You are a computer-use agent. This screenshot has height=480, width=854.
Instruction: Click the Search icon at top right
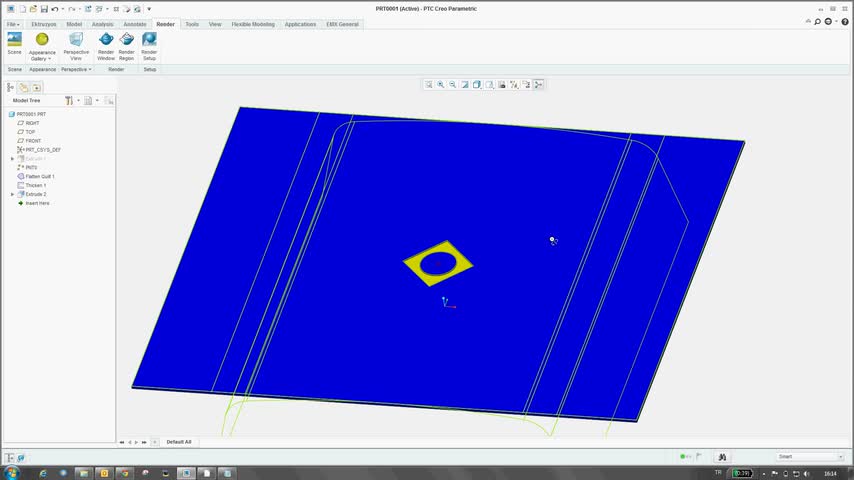(817, 22)
